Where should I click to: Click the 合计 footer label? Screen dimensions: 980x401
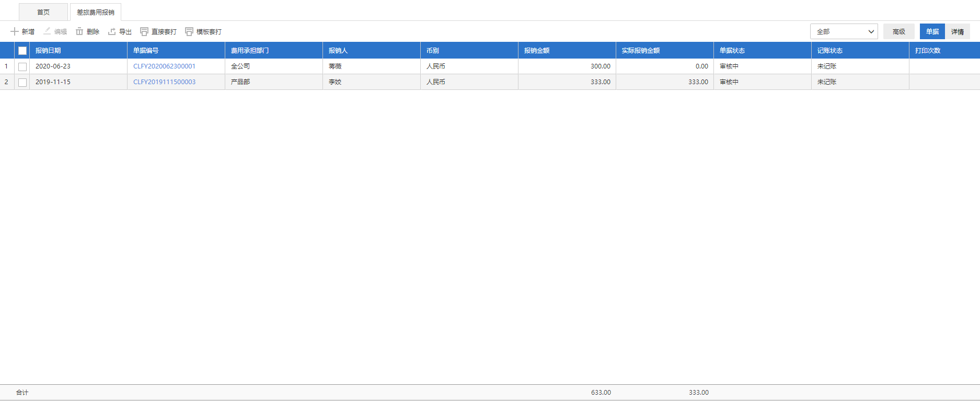(22, 393)
